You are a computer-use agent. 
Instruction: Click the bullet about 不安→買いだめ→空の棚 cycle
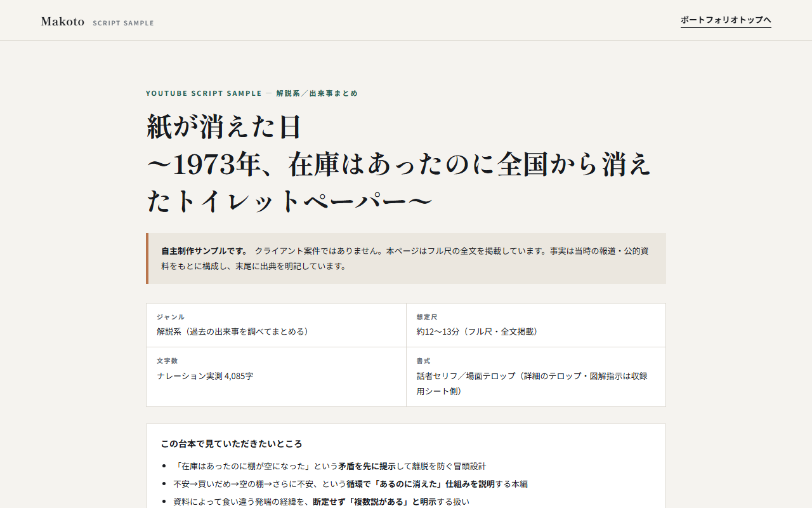click(x=350, y=484)
